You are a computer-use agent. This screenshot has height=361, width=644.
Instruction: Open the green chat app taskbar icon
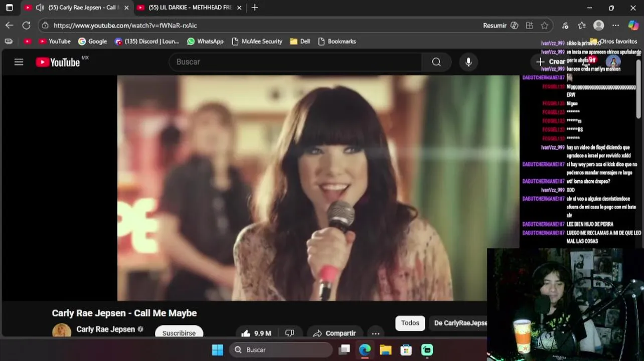[x=427, y=349]
